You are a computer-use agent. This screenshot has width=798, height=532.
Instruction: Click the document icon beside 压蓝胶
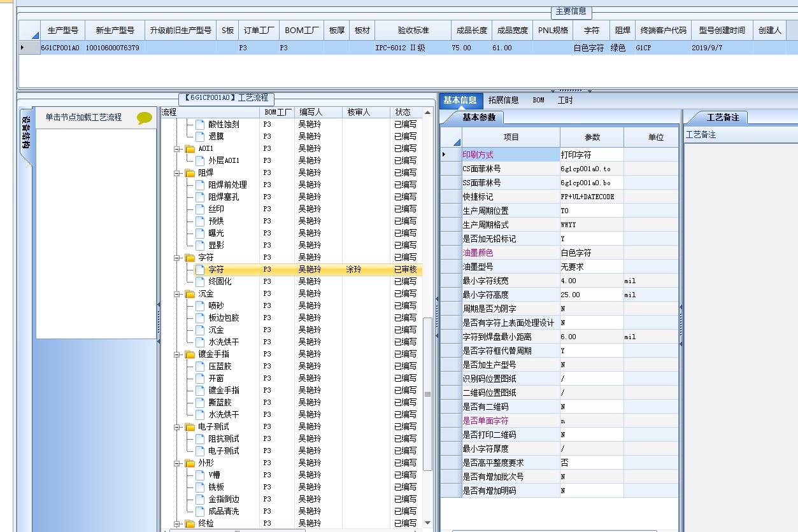click(200, 366)
